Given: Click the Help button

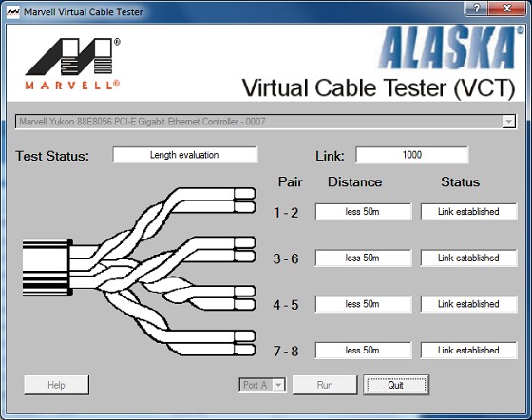Looking at the screenshot, I should 56,385.
